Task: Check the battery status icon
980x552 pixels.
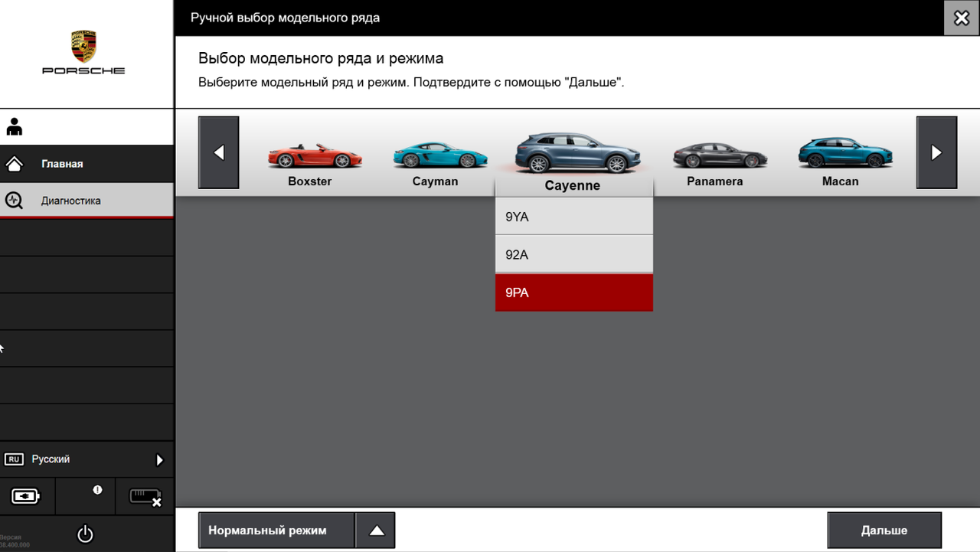Action: click(25, 496)
